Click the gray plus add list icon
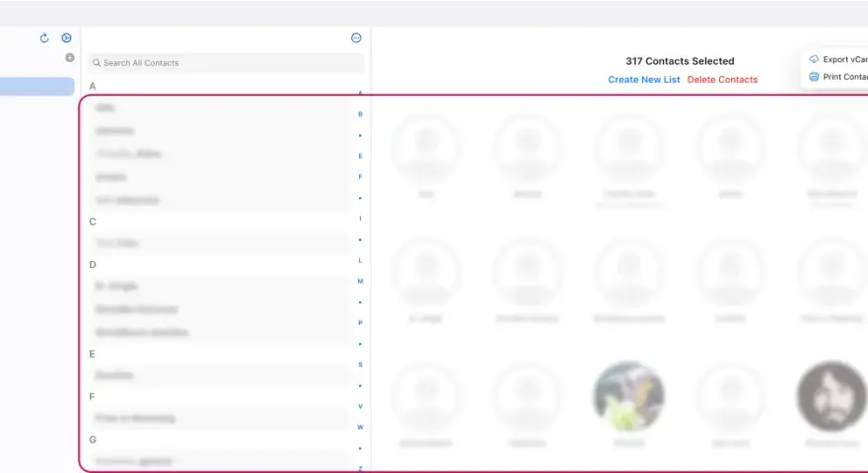Viewport: 868px width, 473px height. [70, 57]
